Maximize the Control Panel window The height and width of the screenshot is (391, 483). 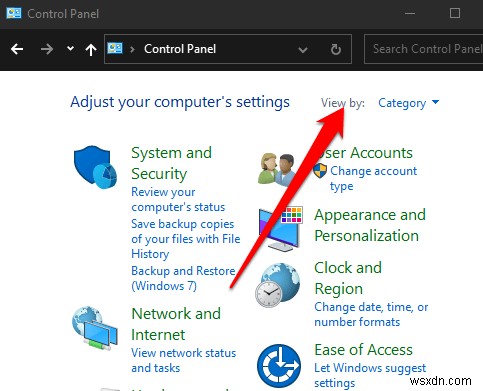pos(455,13)
